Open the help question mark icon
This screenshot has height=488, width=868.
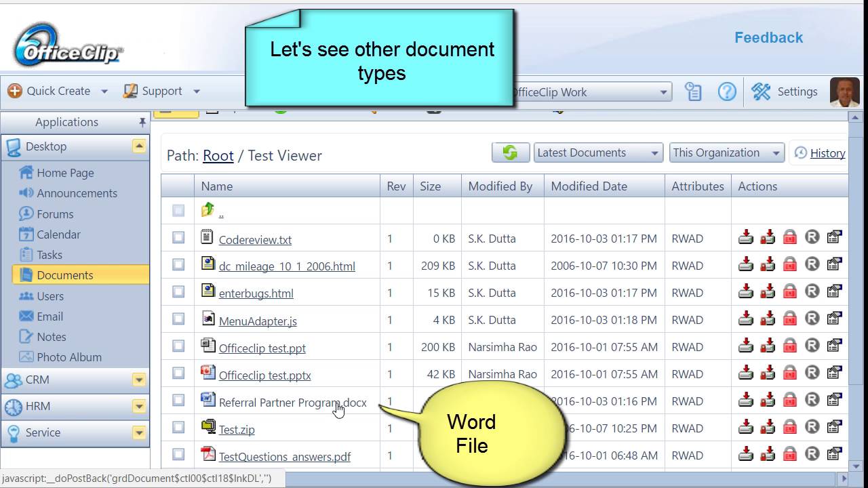pyautogui.click(x=727, y=91)
